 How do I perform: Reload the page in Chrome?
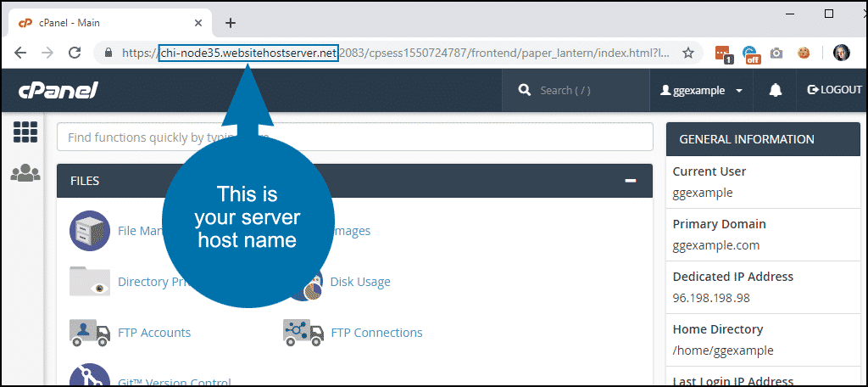[x=75, y=53]
